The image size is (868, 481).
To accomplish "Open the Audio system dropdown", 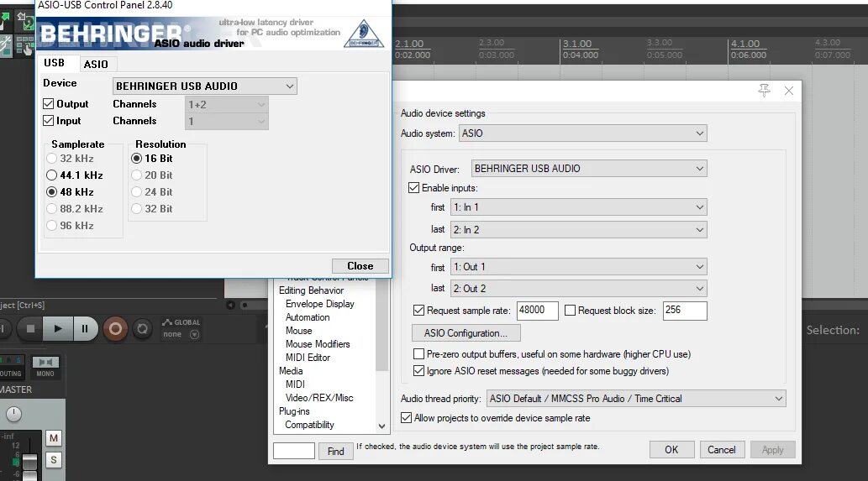I will tap(583, 133).
